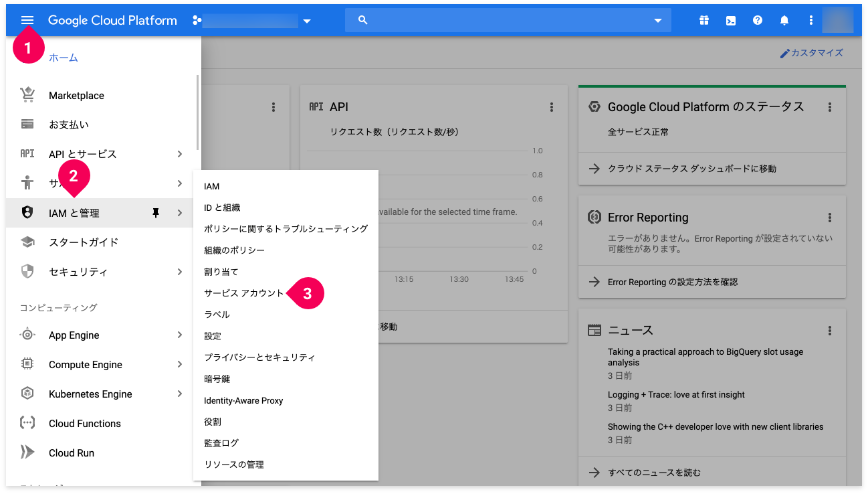Click カスタマイズ button
868x494 pixels.
pos(812,53)
